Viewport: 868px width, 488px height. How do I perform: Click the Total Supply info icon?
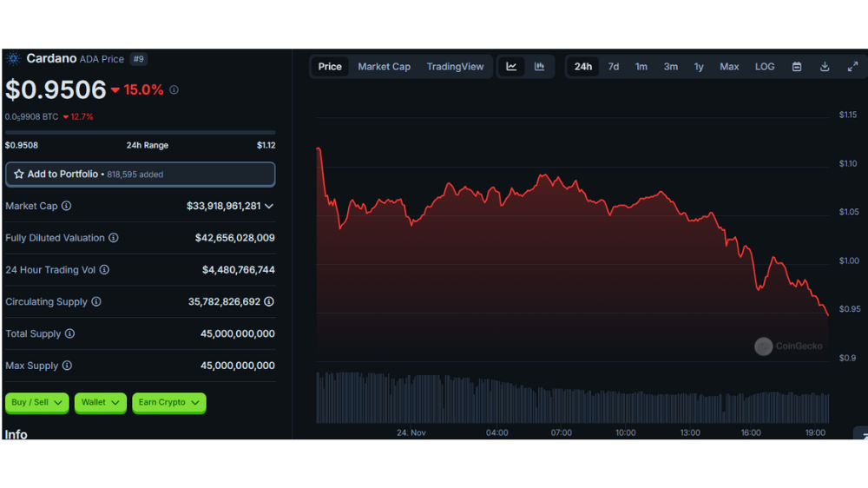pyautogui.click(x=69, y=333)
